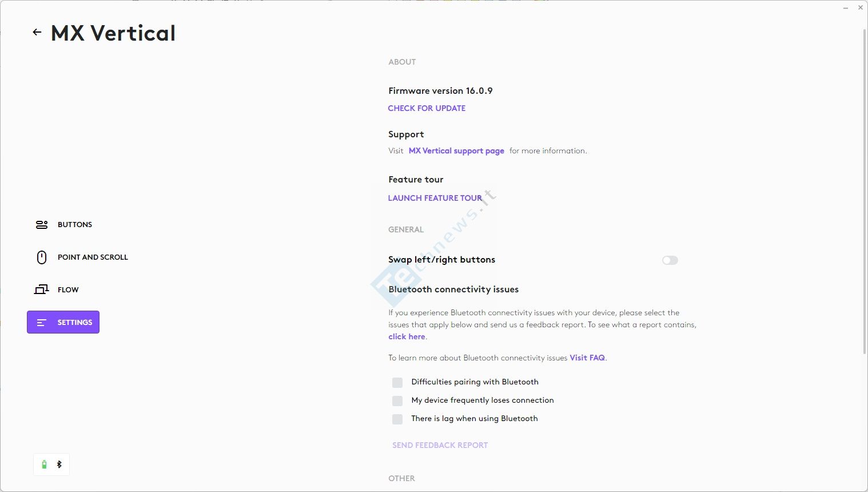Click the Bluetooth status icon
The height and width of the screenshot is (492, 868).
[x=59, y=465]
